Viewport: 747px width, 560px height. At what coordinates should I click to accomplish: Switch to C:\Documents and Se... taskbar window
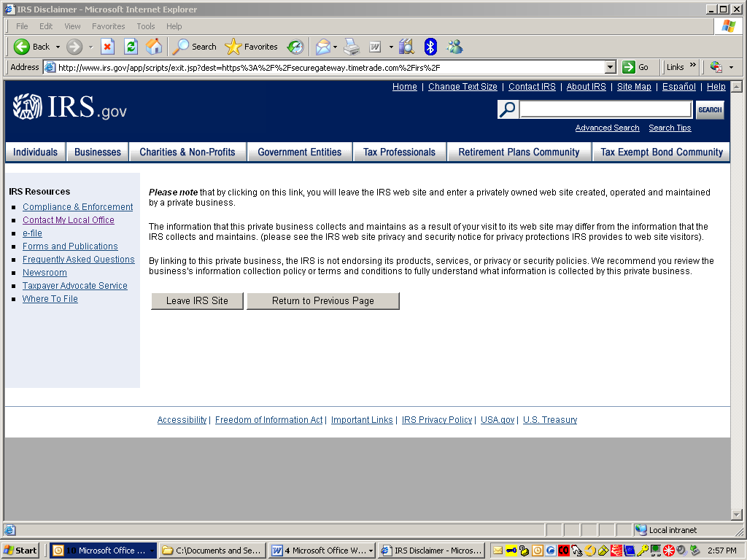212,551
